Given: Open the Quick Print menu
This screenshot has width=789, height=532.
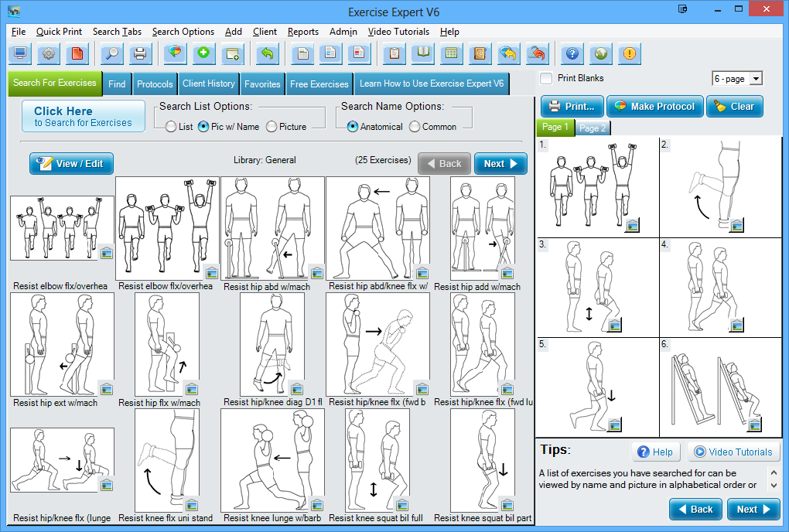Looking at the screenshot, I should [59, 32].
